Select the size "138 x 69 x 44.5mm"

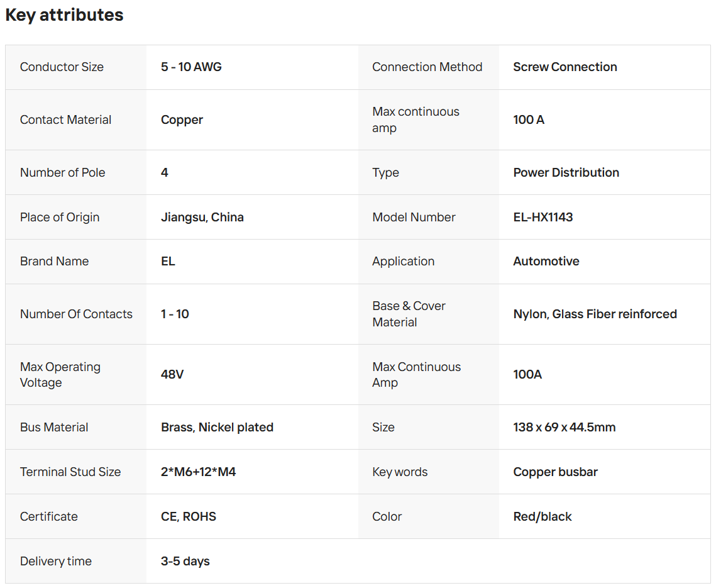(x=564, y=427)
